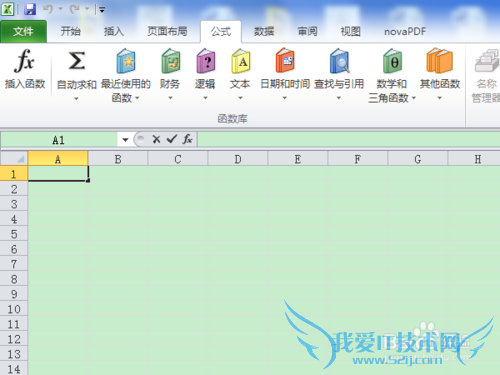Open the Name Box dropdown arrow
This screenshot has height=375, width=500.
click(x=125, y=140)
